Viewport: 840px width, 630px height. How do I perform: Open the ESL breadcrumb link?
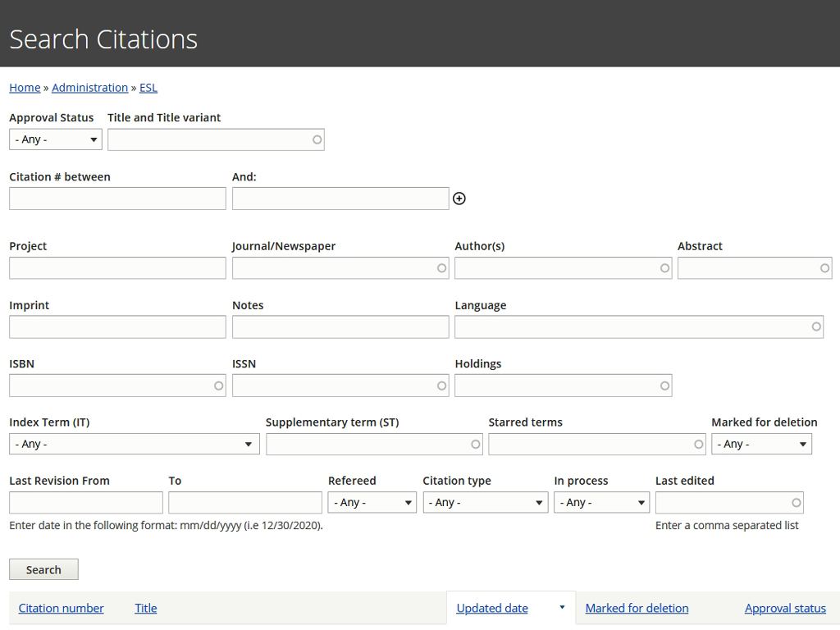click(148, 87)
